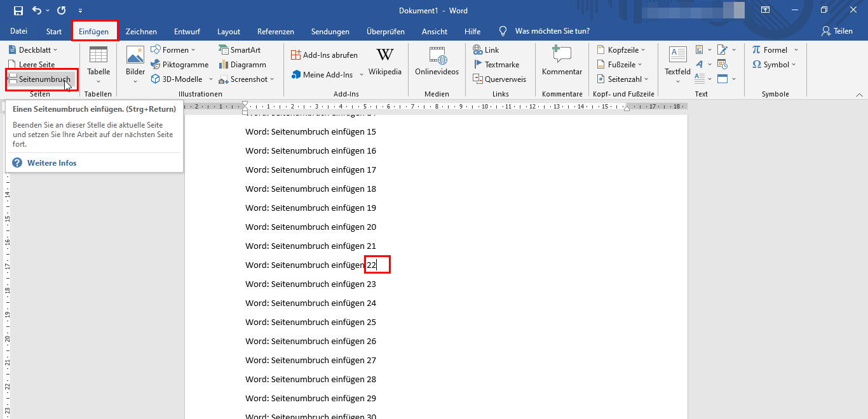868x419 pixels.
Task: Insert a Textmarke bookmark
Action: click(x=496, y=64)
